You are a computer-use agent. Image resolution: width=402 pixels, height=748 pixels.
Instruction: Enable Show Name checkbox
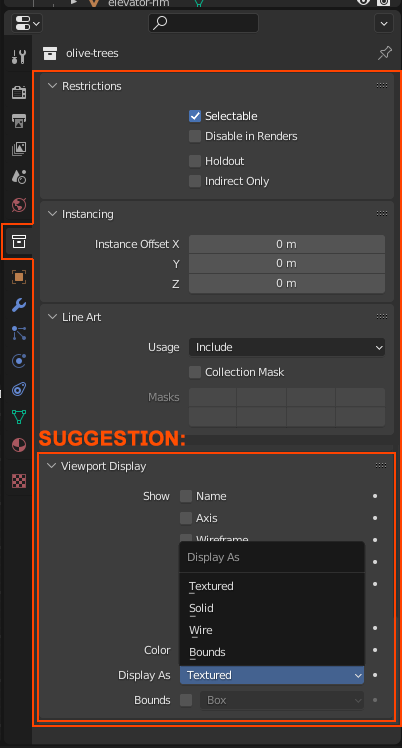tap(186, 496)
